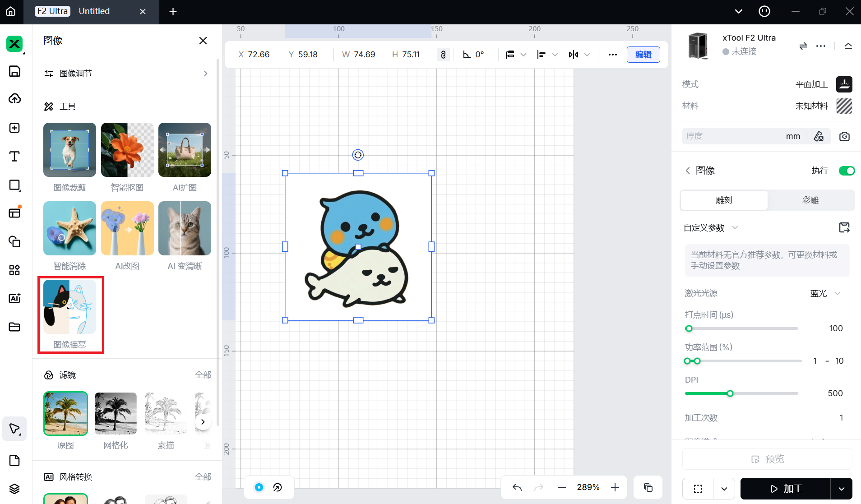This screenshot has width=861, height=504.
Task: Open the layers icon at sidebar bottom
Action: (14, 489)
